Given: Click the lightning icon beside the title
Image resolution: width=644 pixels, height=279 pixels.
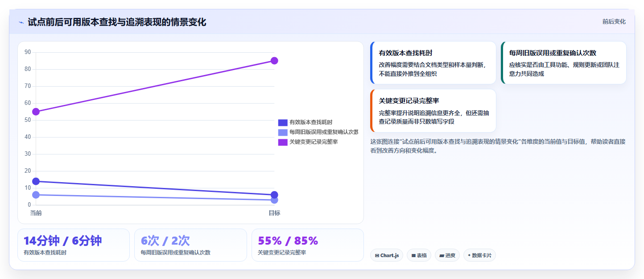Looking at the screenshot, I should (21, 22).
